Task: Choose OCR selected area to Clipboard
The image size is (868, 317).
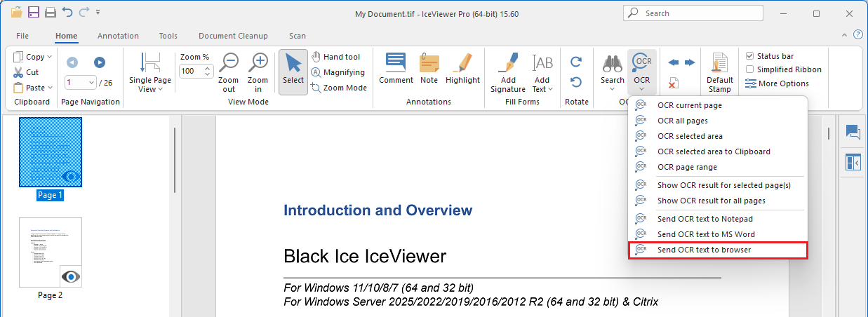Action: pos(718,151)
